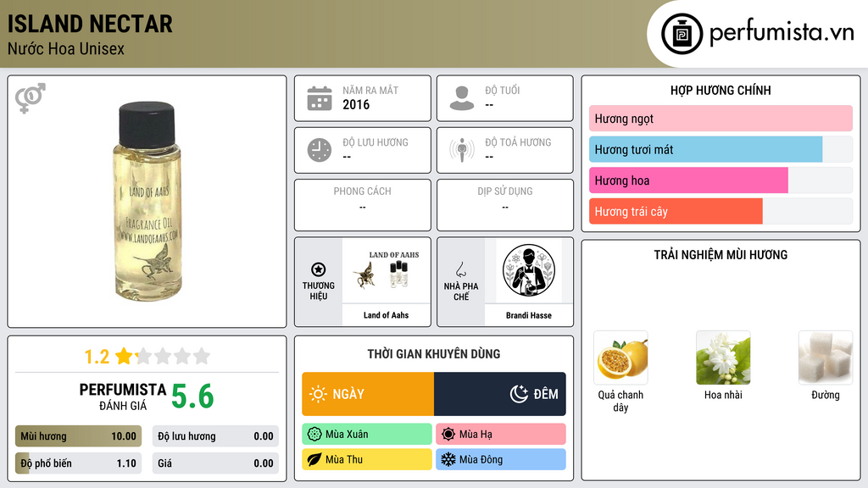
Task: Open the Land of Aahs brand link
Action: click(386, 315)
